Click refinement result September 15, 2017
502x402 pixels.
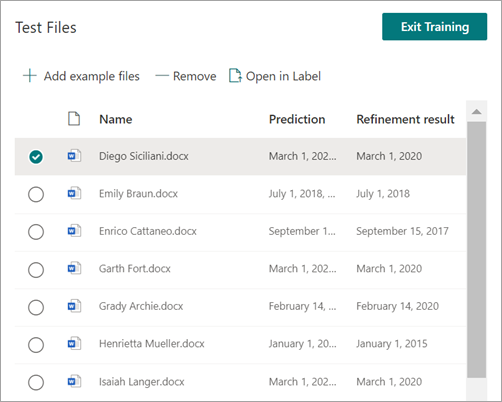coord(402,231)
